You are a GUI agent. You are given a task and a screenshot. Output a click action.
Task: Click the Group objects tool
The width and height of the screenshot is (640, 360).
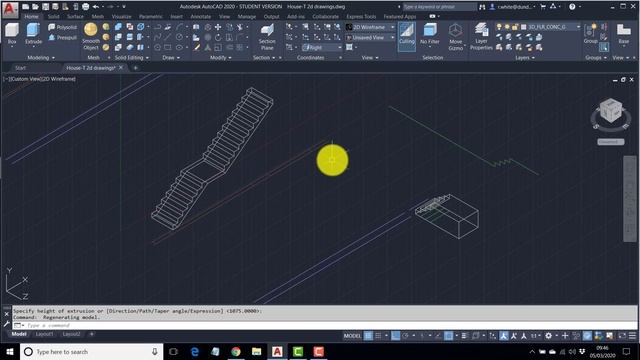point(590,34)
